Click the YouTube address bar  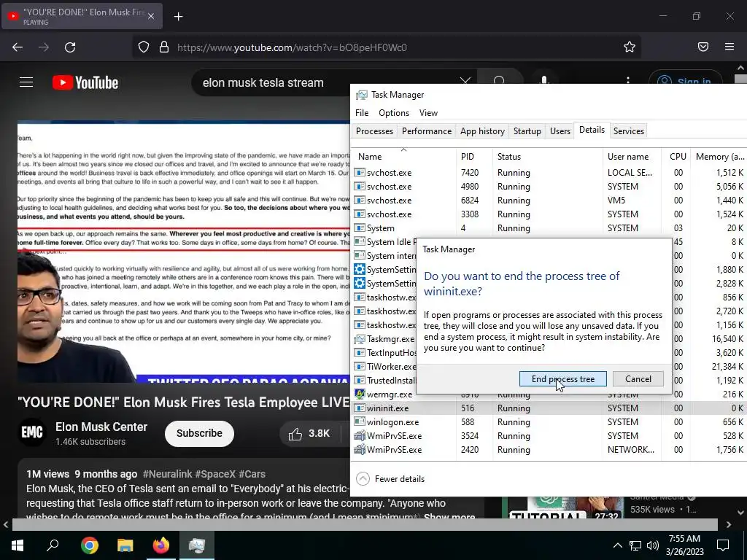point(387,47)
